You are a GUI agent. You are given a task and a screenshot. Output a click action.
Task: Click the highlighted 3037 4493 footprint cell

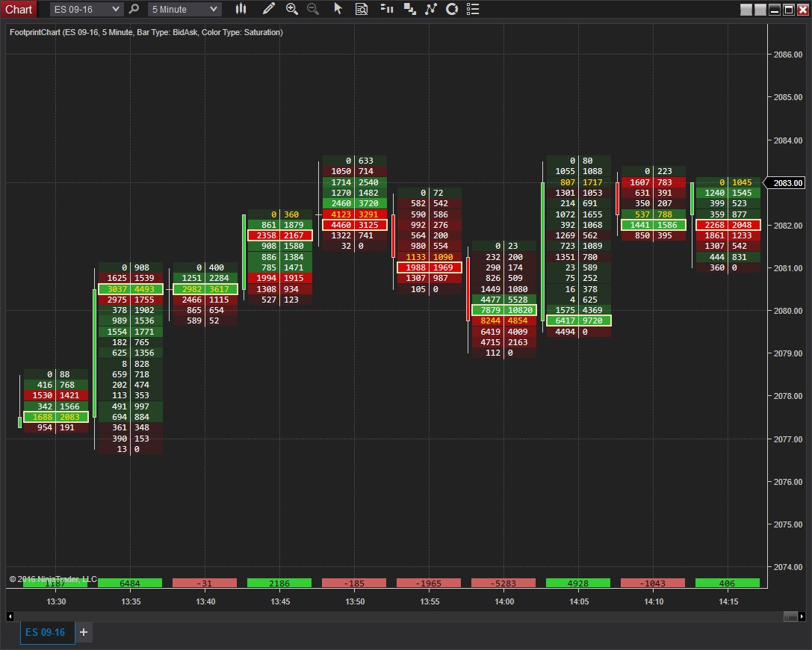pyautogui.click(x=131, y=289)
